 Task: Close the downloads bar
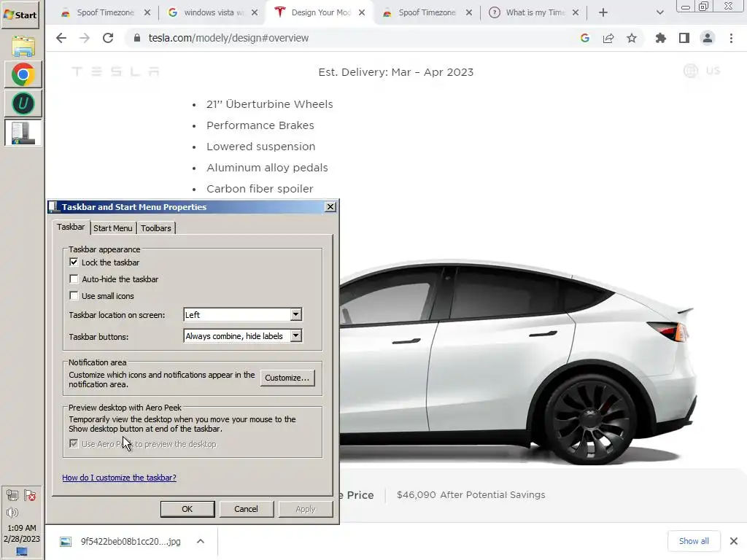[x=734, y=541]
